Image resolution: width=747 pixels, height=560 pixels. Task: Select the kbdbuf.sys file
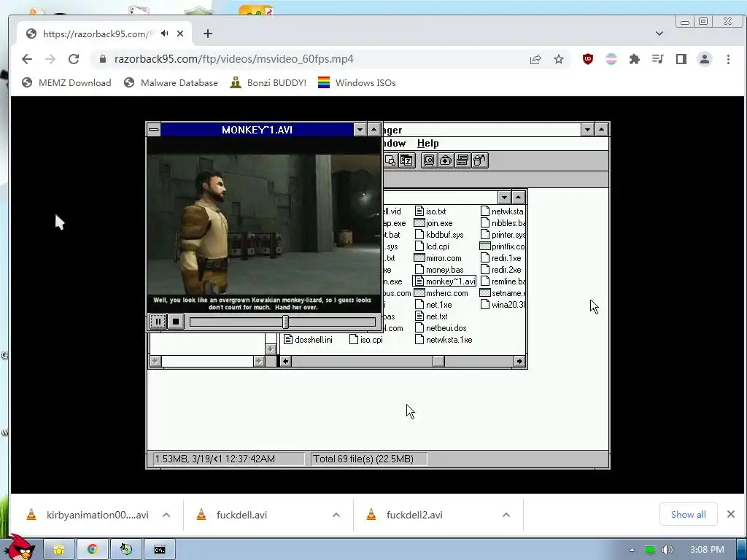(439, 235)
